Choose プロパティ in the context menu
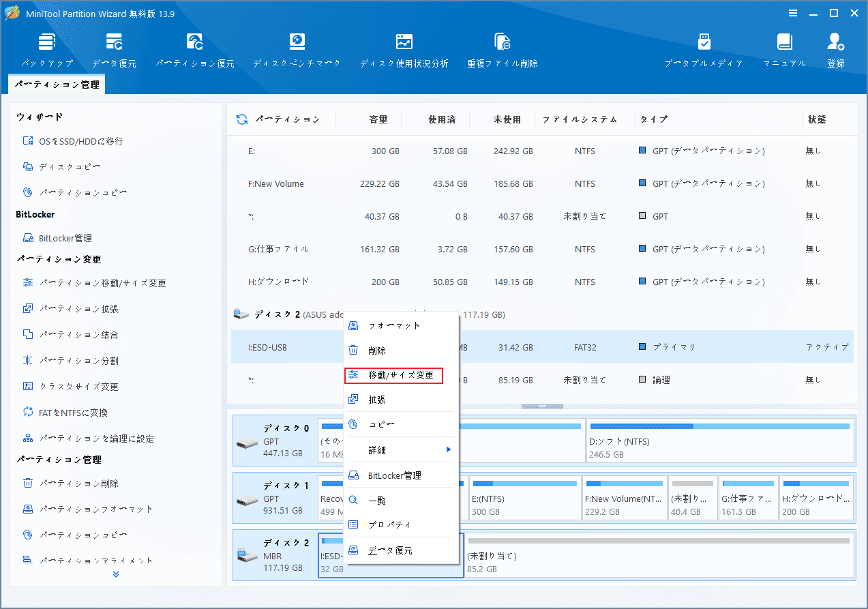 point(402,525)
